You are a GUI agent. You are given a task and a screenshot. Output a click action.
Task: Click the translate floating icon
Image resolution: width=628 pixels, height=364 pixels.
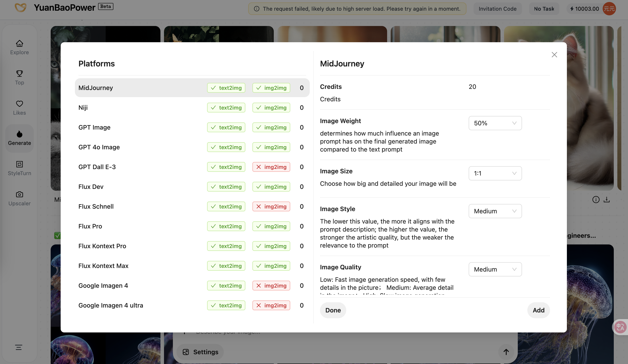[620, 327]
